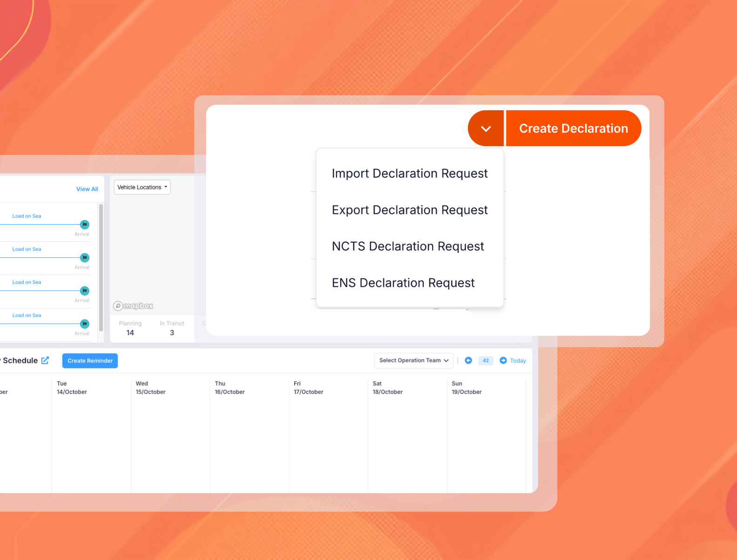Image resolution: width=737 pixels, height=560 pixels.
Task: Click the Mapbox logo
Action: point(134,306)
